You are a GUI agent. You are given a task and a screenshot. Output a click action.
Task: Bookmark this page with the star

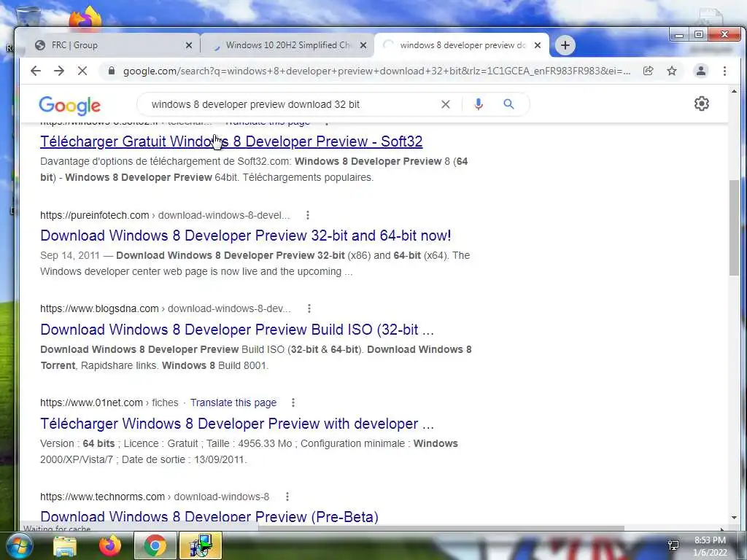672,71
